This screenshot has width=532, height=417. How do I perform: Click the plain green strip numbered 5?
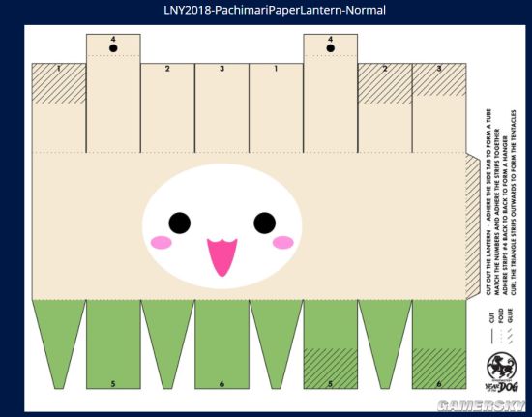point(113,344)
